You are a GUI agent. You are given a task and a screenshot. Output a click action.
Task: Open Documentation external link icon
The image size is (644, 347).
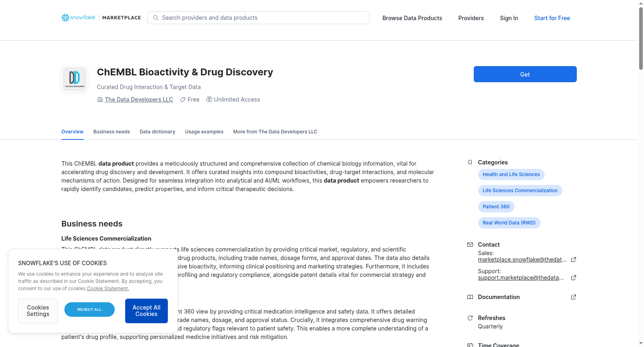pos(574,297)
